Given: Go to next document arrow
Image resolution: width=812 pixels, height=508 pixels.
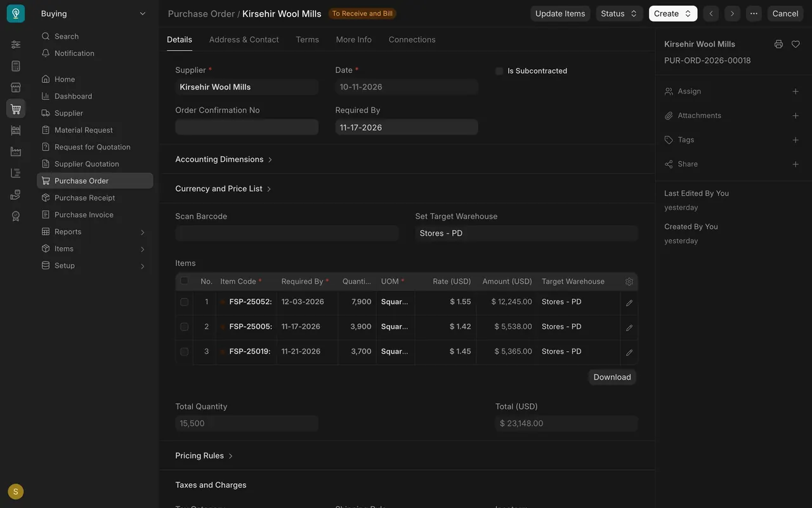Looking at the screenshot, I should [733, 13].
